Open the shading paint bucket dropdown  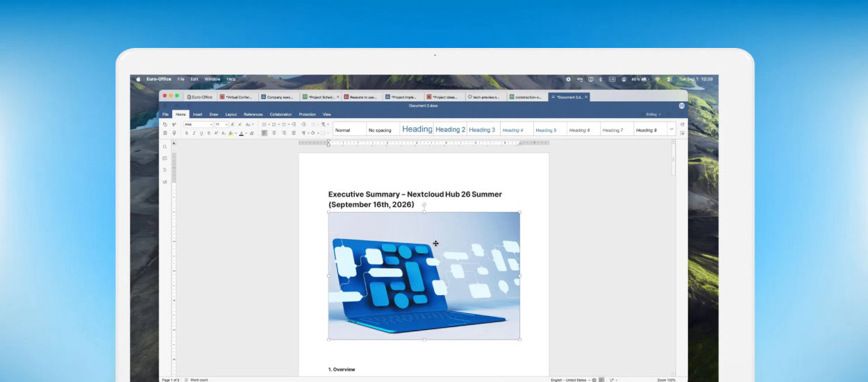tap(315, 133)
